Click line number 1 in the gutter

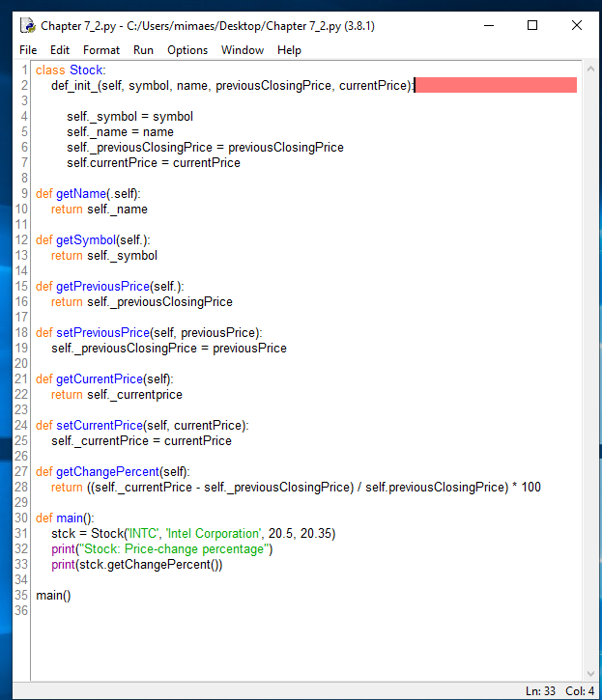pyautogui.click(x=24, y=70)
